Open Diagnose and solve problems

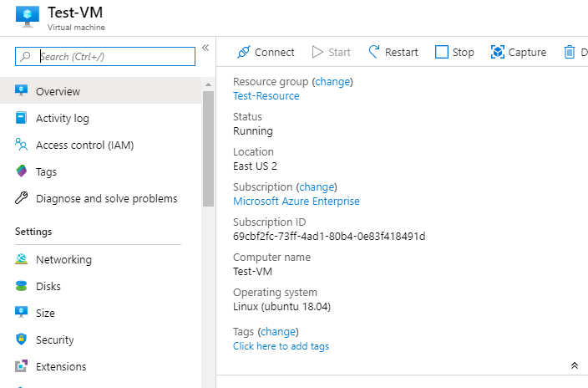100,198
